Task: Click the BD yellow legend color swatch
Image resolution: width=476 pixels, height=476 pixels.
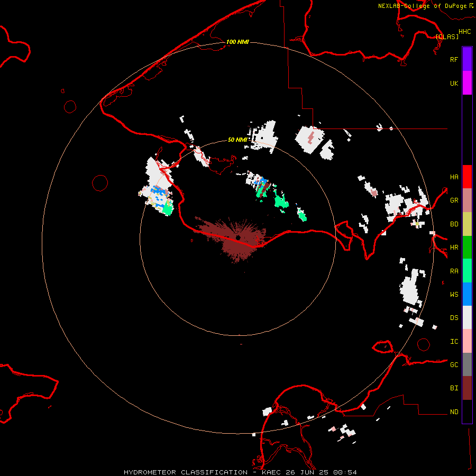Action: pos(467,224)
